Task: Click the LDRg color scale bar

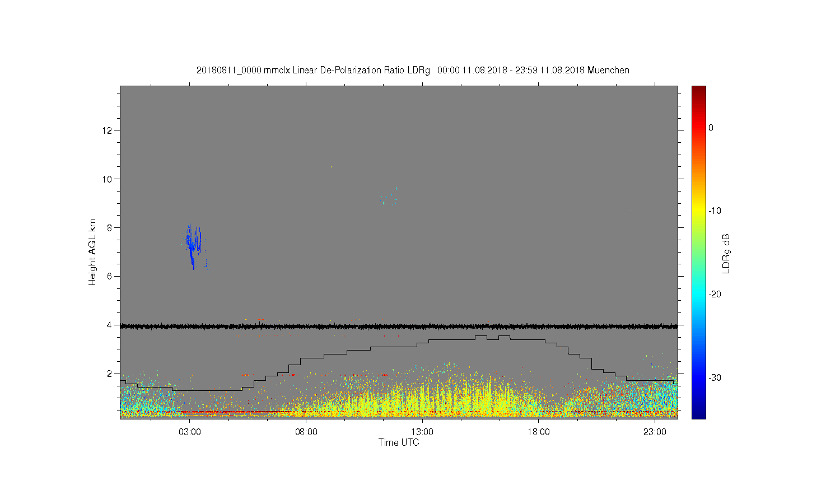Action: point(698,252)
